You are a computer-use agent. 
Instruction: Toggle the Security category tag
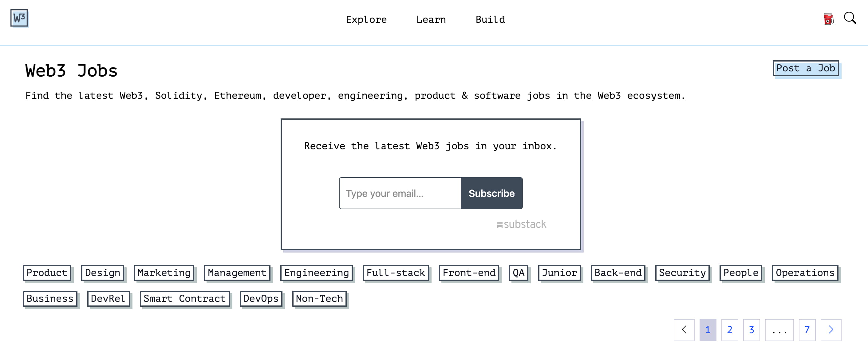(682, 273)
